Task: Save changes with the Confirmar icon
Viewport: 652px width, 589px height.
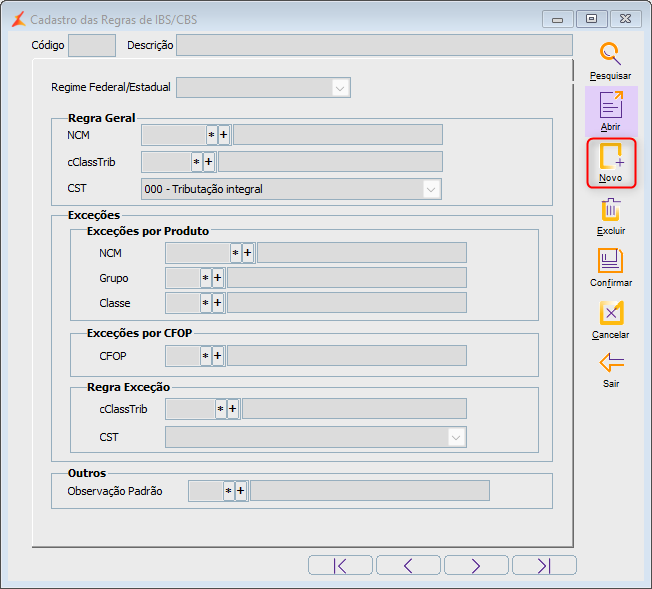Action: click(610, 262)
